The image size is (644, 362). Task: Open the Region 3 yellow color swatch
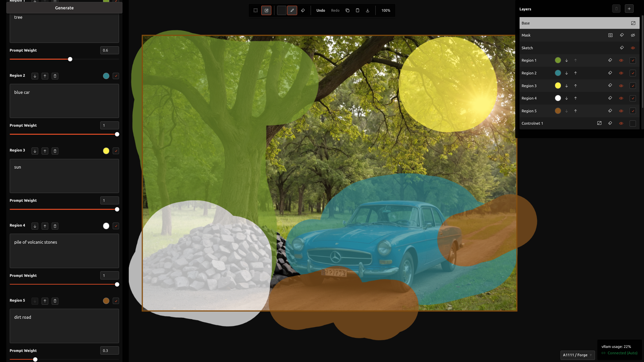point(106,151)
